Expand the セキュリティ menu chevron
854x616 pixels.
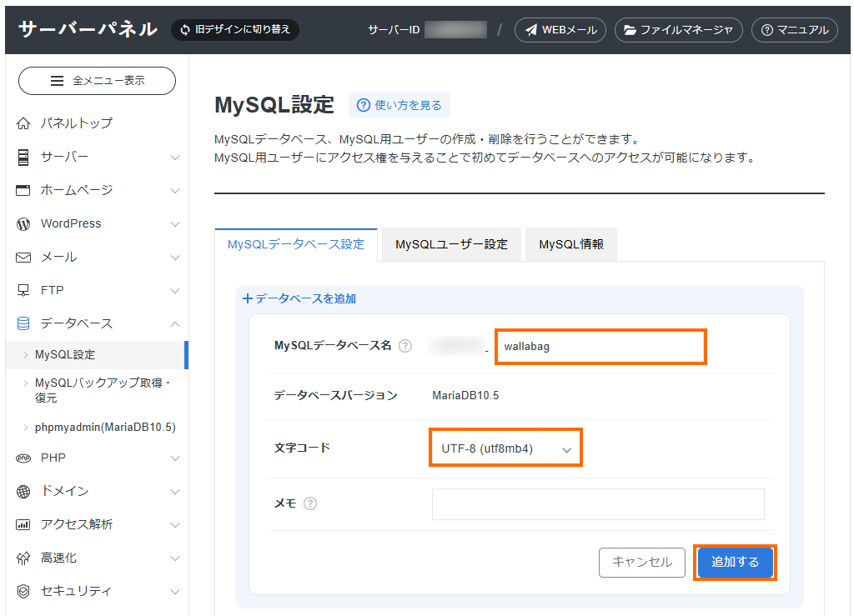pos(175,592)
